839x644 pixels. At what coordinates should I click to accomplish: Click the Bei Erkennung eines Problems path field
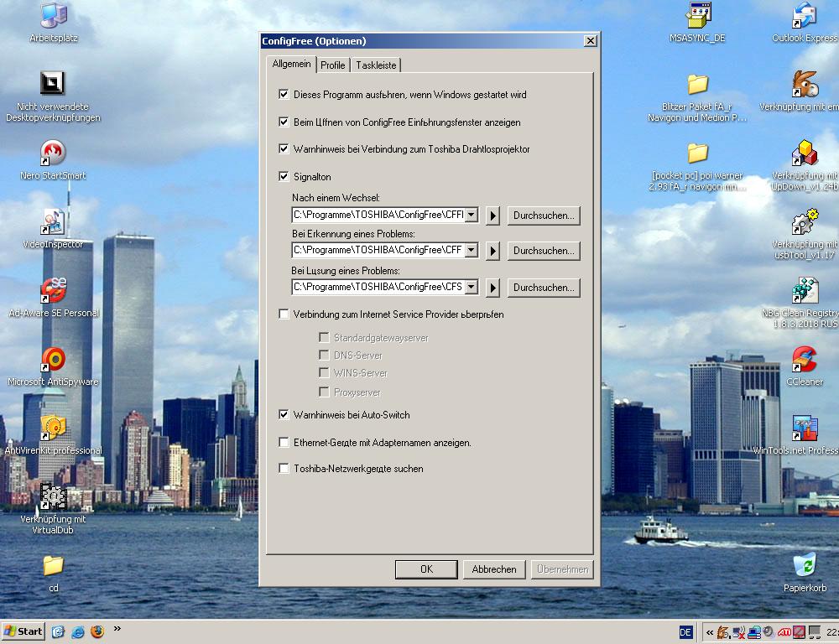tap(378, 250)
